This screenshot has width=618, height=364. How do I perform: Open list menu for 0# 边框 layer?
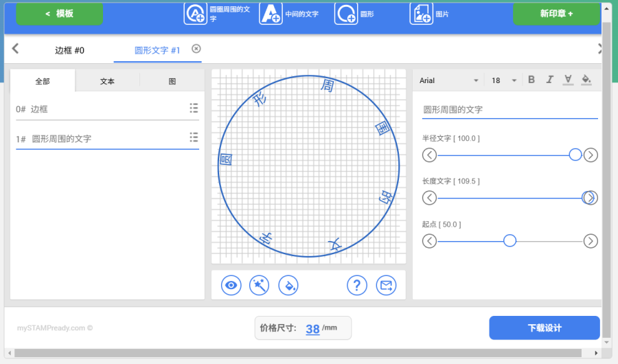(194, 108)
